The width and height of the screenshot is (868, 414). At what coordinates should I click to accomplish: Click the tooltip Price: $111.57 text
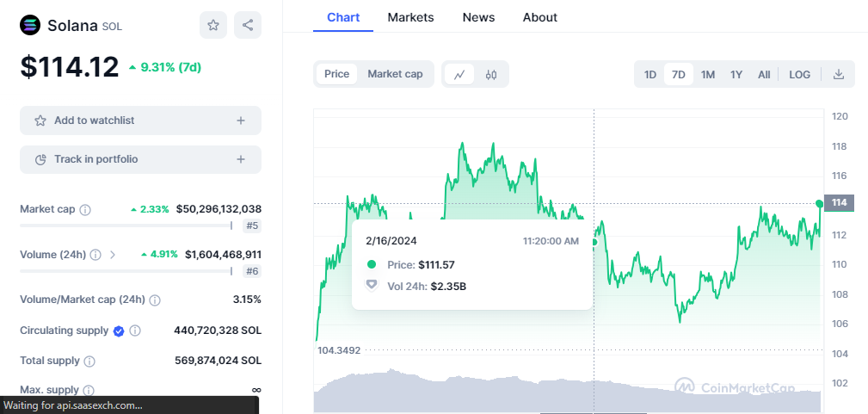tap(421, 265)
